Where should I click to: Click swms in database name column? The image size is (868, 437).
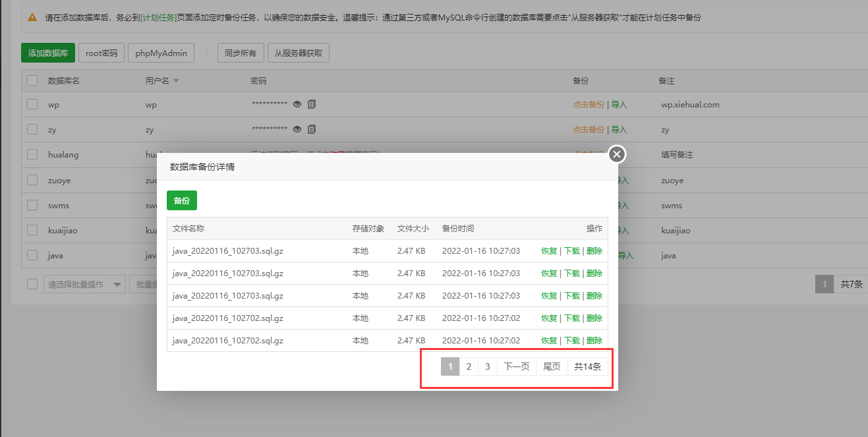59,205
